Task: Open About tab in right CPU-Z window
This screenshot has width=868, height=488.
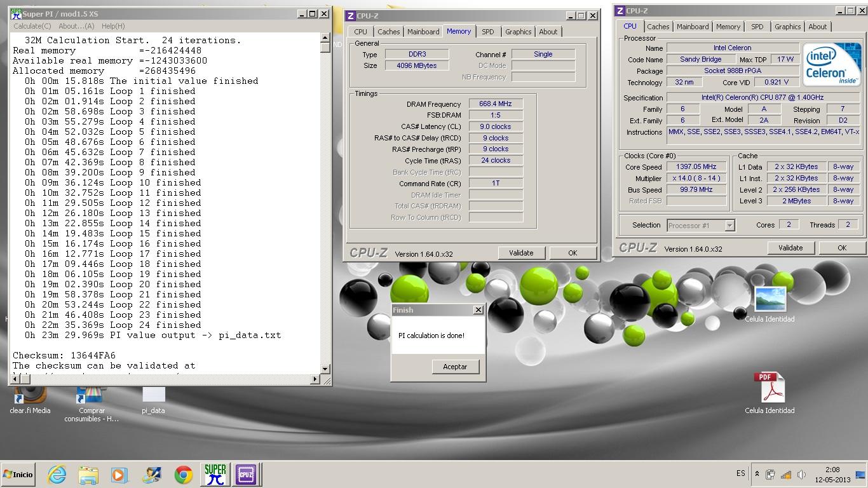Action: tap(818, 27)
